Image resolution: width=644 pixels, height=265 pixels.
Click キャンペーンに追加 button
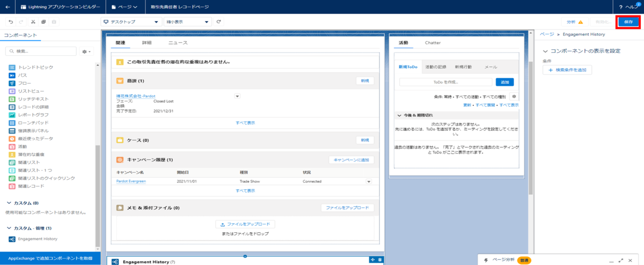[352, 160]
